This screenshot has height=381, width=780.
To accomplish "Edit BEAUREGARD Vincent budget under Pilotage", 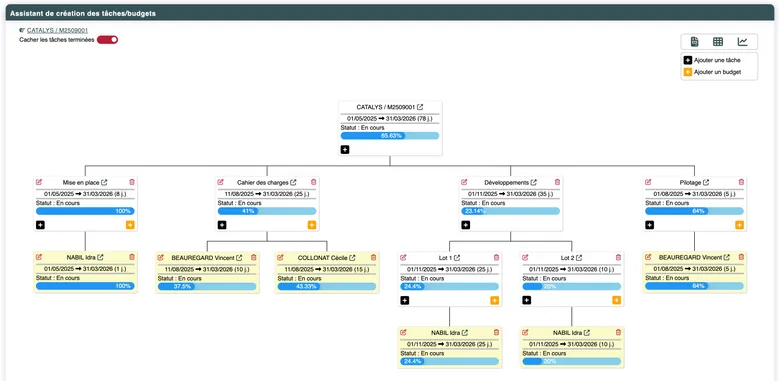I will tap(649, 257).
